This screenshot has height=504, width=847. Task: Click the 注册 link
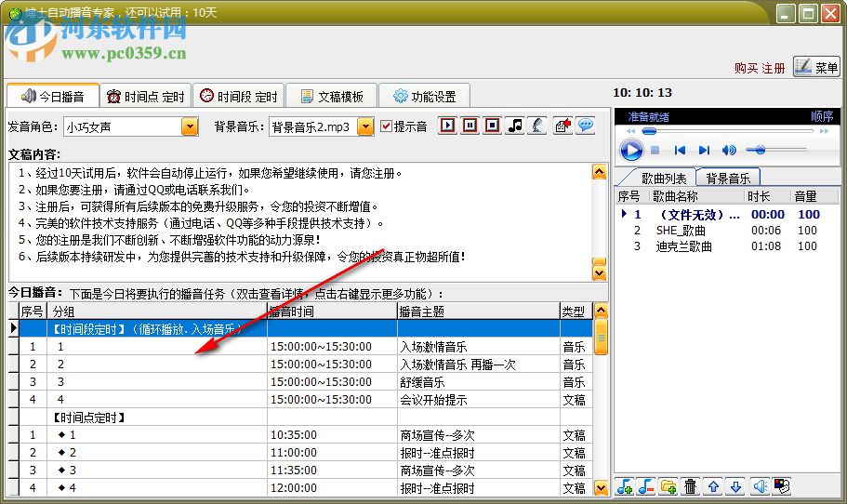pos(773,68)
